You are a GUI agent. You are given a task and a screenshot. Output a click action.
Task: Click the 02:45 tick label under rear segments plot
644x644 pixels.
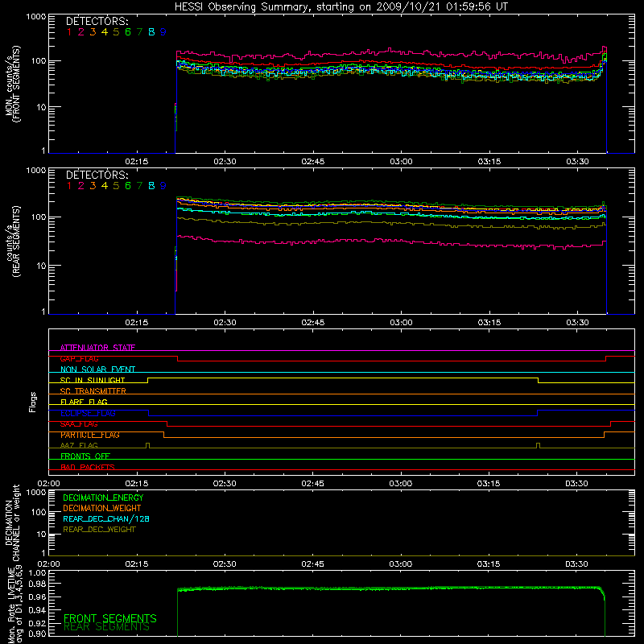(313, 323)
